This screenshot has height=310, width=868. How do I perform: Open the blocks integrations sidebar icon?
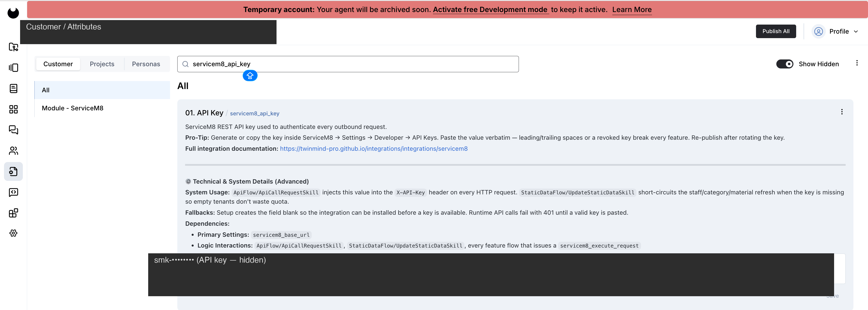[x=14, y=213]
